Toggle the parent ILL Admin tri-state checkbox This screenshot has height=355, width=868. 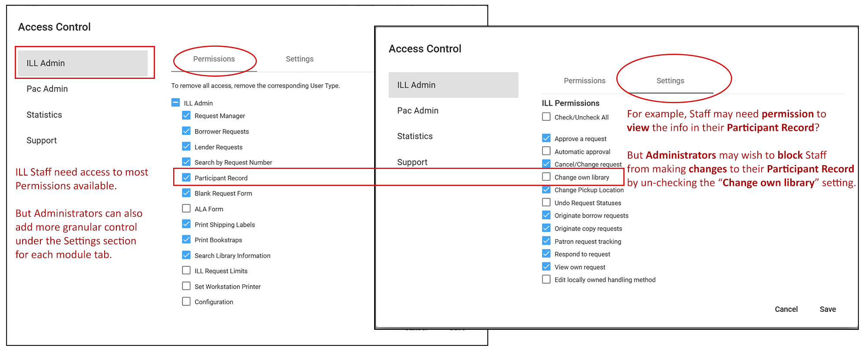tap(176, 103)
